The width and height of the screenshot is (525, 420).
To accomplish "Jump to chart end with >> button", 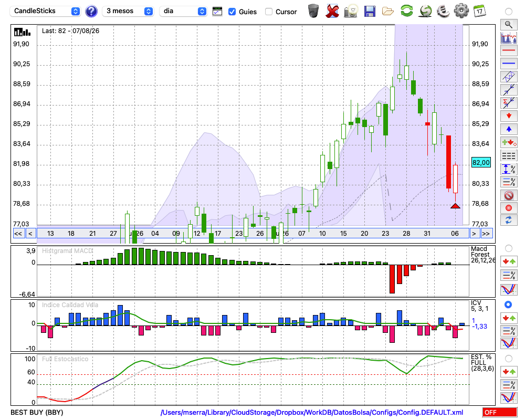I will coord(486,234).
